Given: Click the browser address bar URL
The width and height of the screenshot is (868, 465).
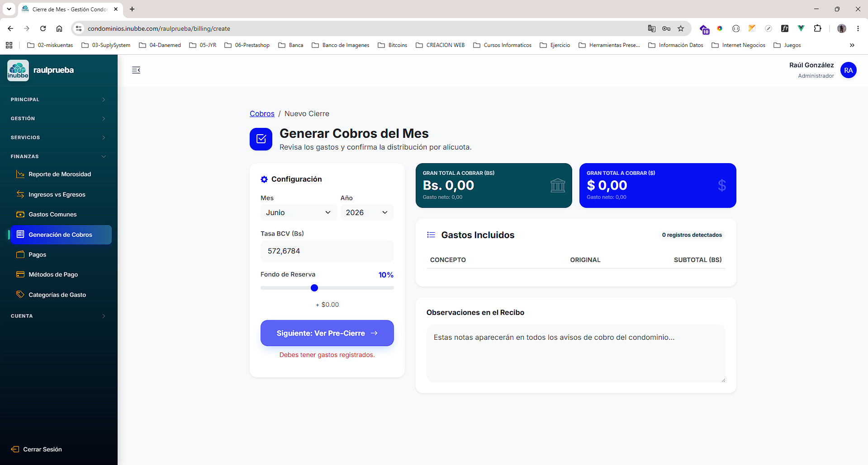Looking at the screenshot, I should (159, 28).
